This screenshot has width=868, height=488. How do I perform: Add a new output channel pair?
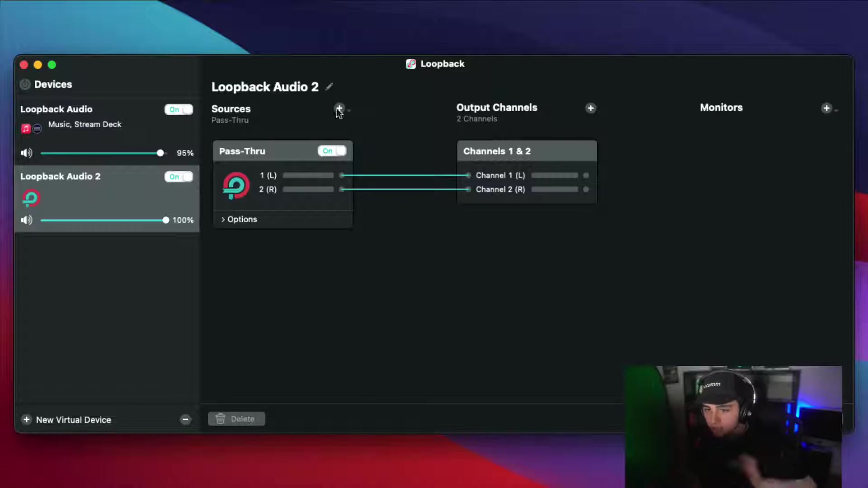click(590, 108)
